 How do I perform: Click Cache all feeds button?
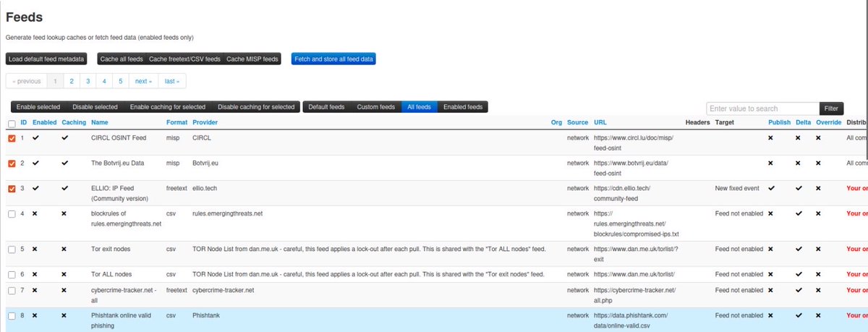pyautogui.click(x=122, y=59)
